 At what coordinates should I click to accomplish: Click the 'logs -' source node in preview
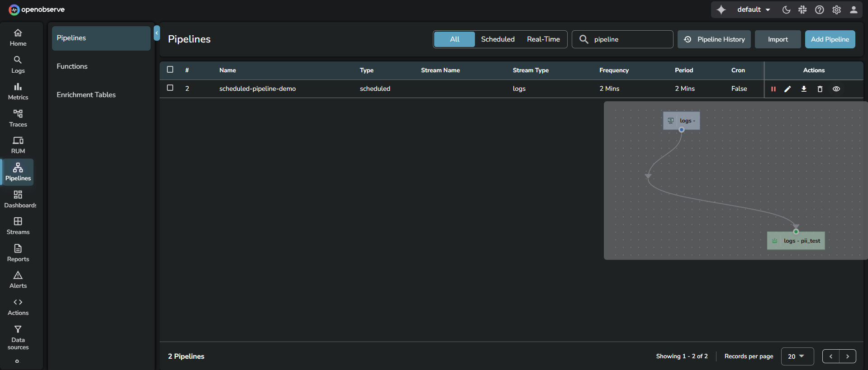682,121
